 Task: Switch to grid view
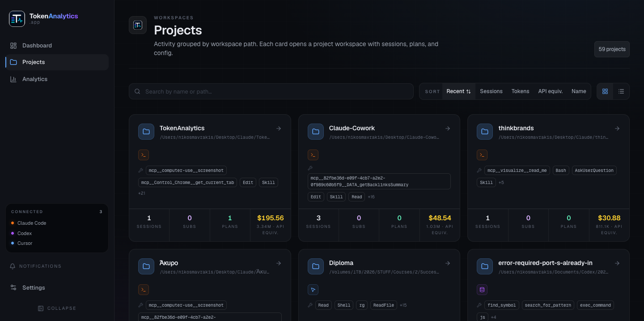(605, 91)
